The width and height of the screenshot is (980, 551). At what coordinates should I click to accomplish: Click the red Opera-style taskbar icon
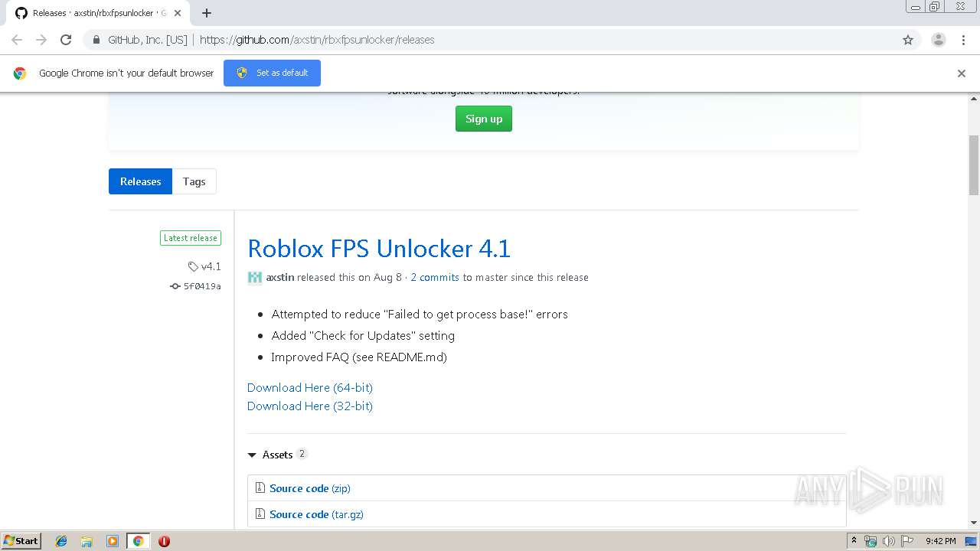tap(164, 541)
